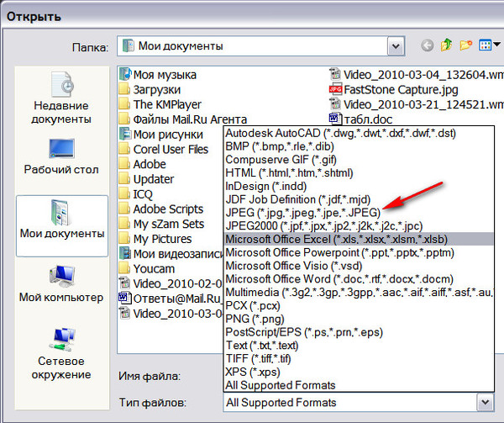Go to Рабочий стол in places bar
Image resolution: width=504 pixels, height=423 pixels.
tap(61, 156)
